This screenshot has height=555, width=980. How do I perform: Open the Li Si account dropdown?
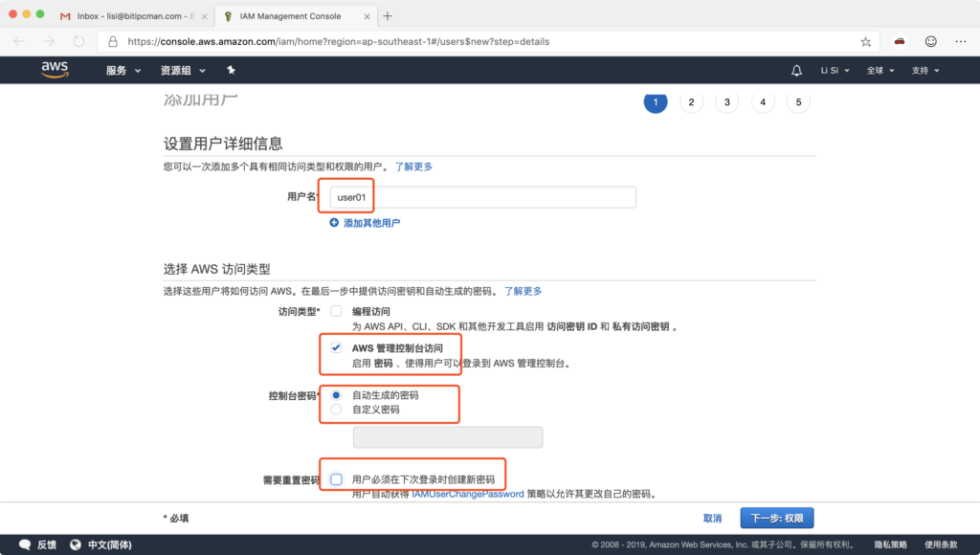(835, 71)
